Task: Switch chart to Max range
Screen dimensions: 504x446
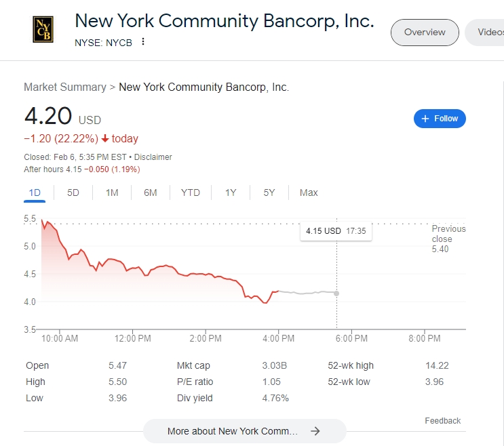Action: 309,192
